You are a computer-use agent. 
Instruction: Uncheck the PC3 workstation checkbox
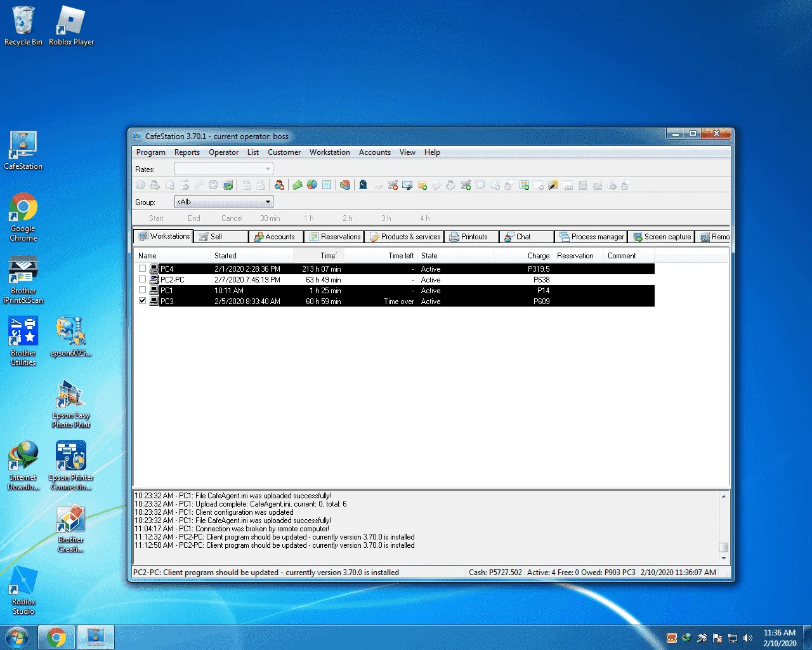click(142, 301)
